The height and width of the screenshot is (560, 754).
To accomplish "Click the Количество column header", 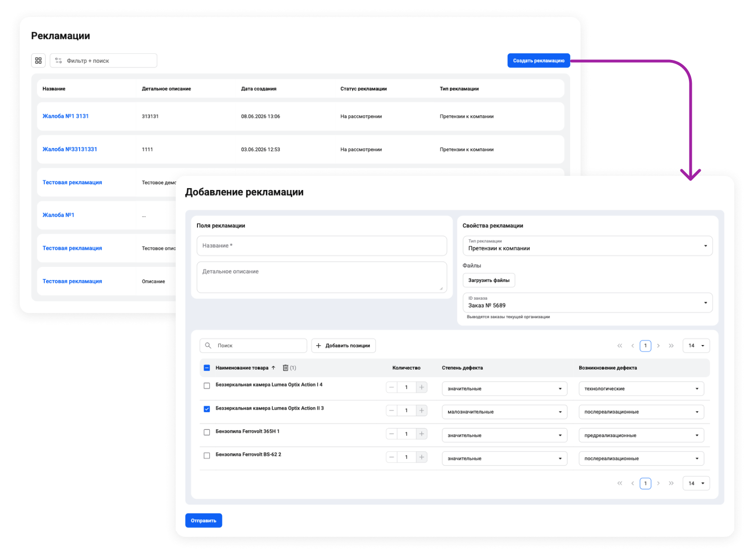I will (x=406, y=368).
